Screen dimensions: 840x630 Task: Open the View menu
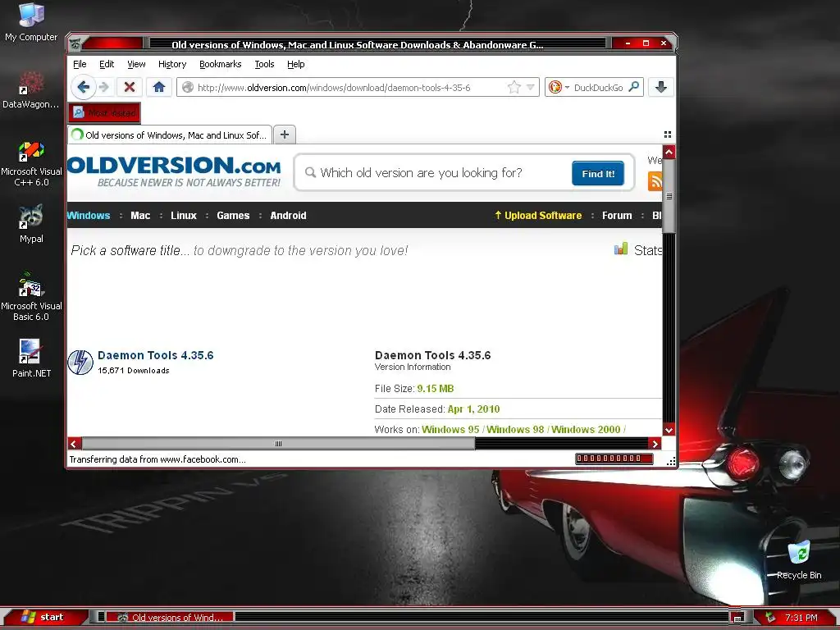point(136,64)
